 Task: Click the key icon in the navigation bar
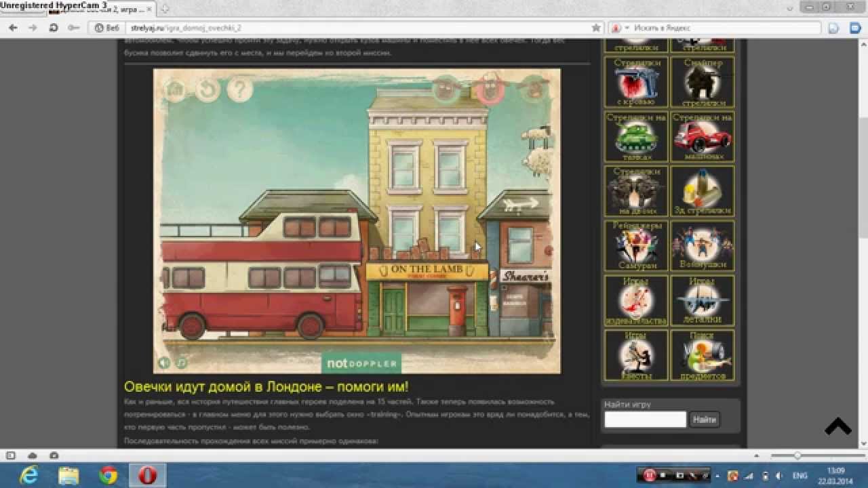tap(73, 28)
